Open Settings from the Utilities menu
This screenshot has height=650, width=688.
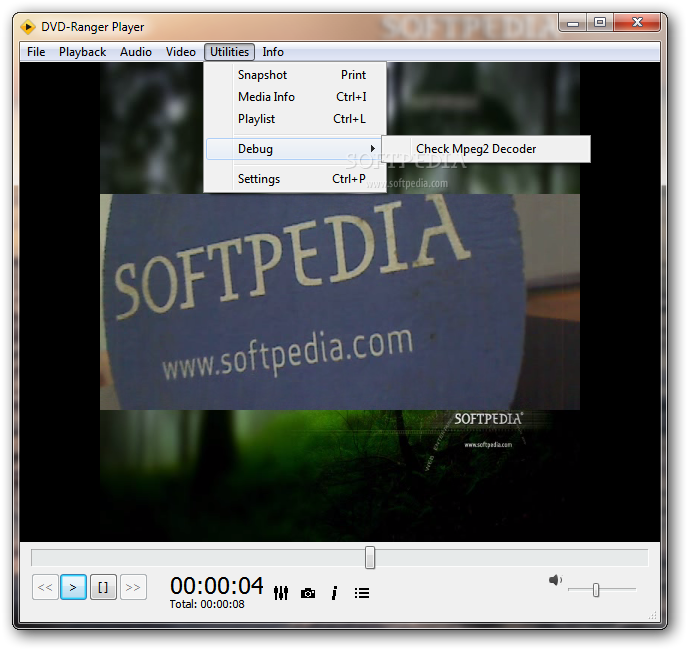(296, 179)
